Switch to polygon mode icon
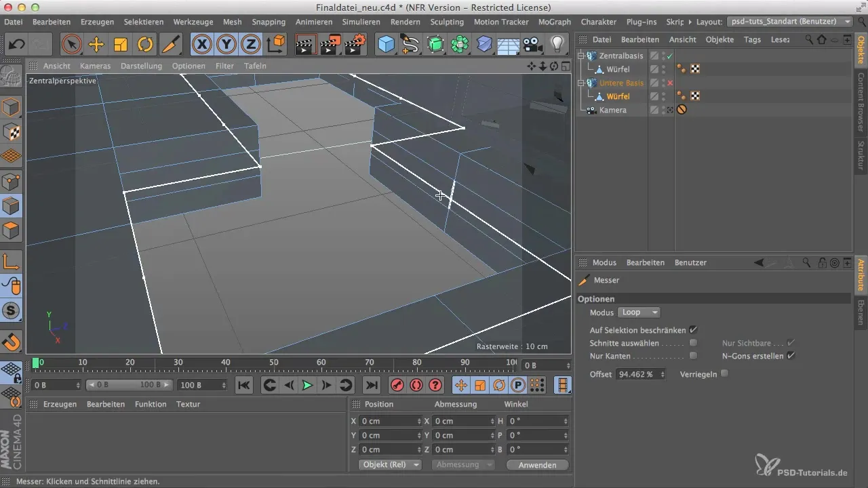Image resolution: width=868 pixels, height=488 pixels. coord(12,230)
